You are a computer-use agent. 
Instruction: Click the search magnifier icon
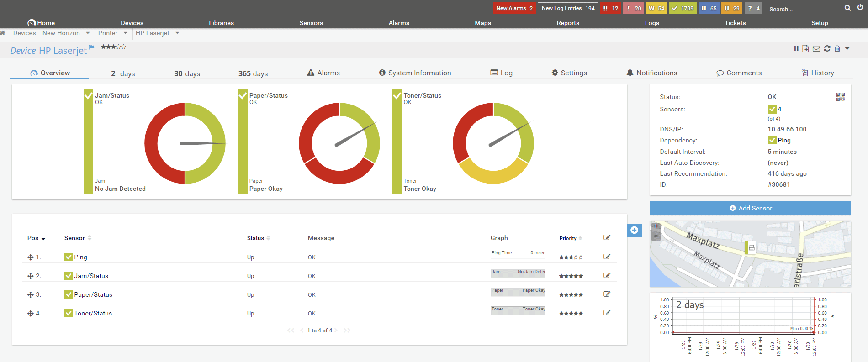coord(847,8)
